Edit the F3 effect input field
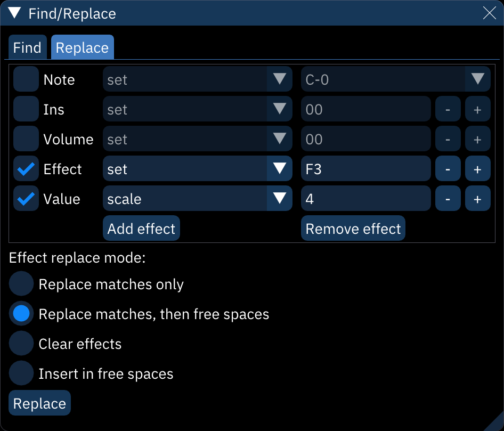Screen dimensions: 504x431 (365, 168)
